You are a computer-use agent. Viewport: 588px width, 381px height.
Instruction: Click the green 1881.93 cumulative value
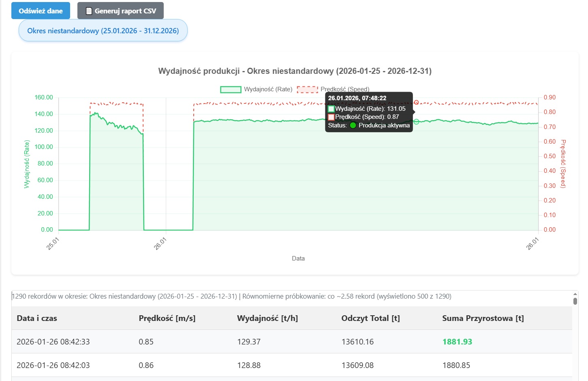[457, 342]
